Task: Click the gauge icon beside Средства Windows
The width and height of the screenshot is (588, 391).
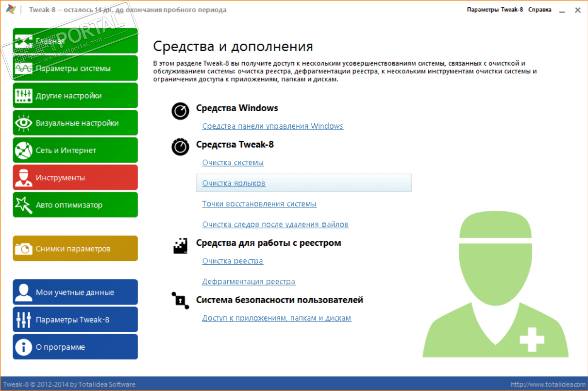Action: pos(180,111)
